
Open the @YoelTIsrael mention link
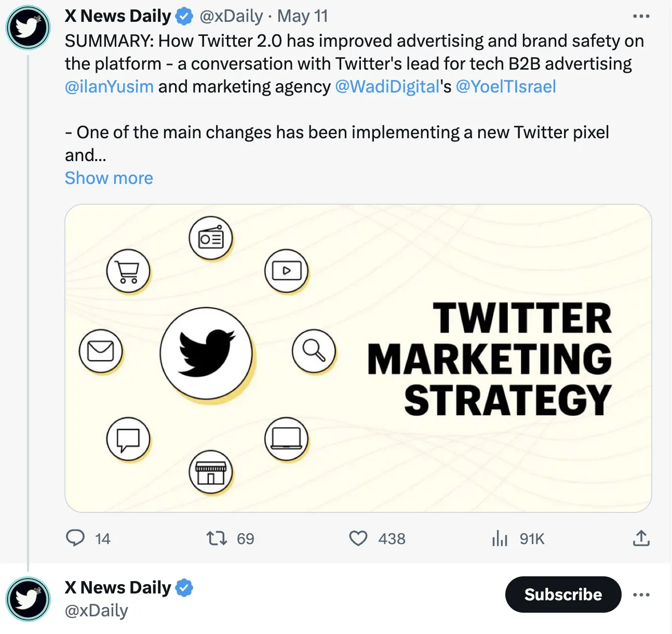click(x=506, y=86)
